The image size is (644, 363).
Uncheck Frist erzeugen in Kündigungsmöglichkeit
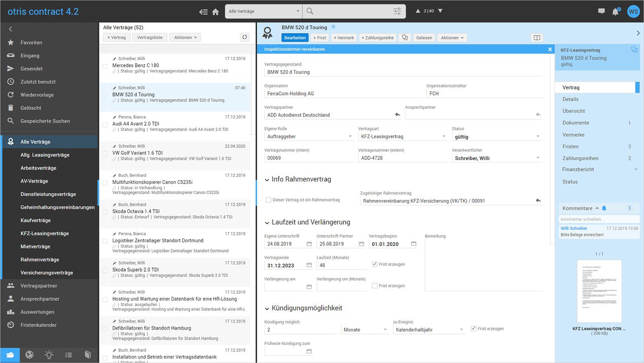click(474, 329)
